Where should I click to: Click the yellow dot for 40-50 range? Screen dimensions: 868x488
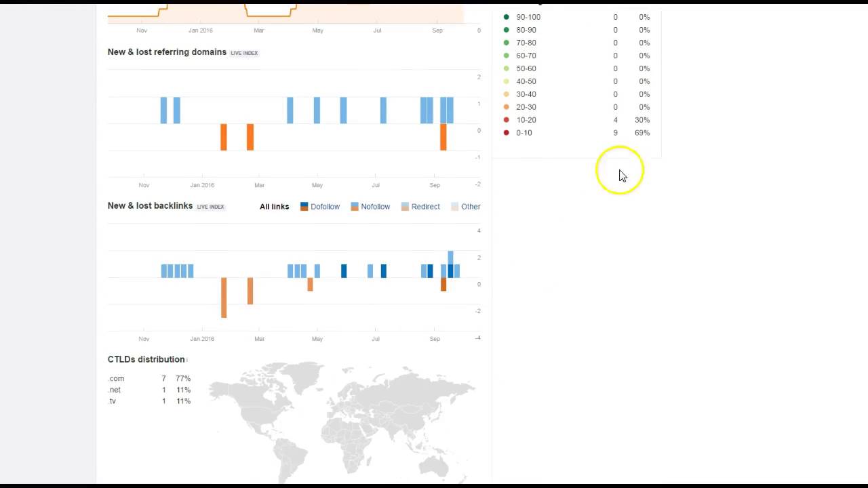pyautogui.click(x=506, y=81)
